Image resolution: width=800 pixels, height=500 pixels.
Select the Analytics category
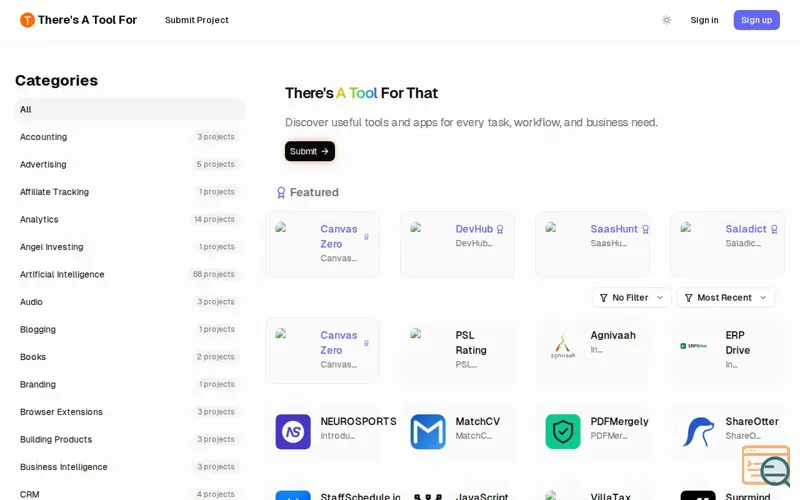(x=130, y=219)
